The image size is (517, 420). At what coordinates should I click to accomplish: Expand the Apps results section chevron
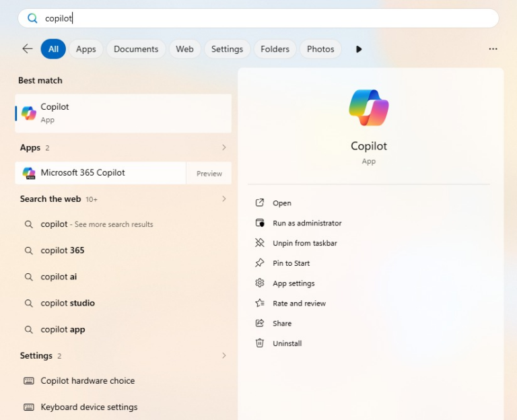click(x=223, y=147)
